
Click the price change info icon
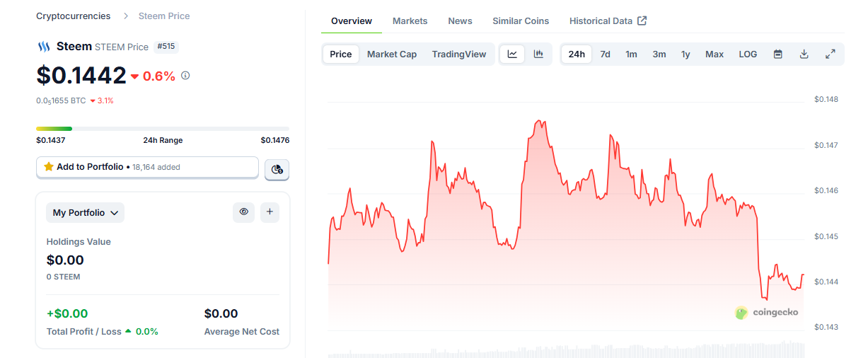coord(185,75)
